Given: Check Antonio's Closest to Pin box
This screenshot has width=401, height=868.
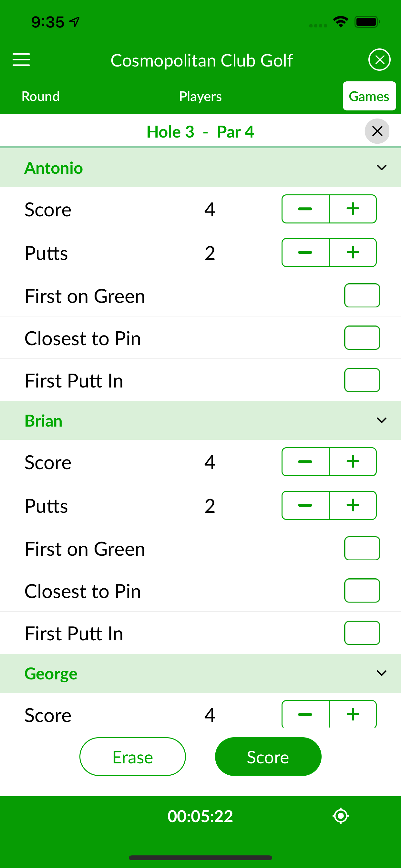Looking at the screenshot, I should point(362,338).
